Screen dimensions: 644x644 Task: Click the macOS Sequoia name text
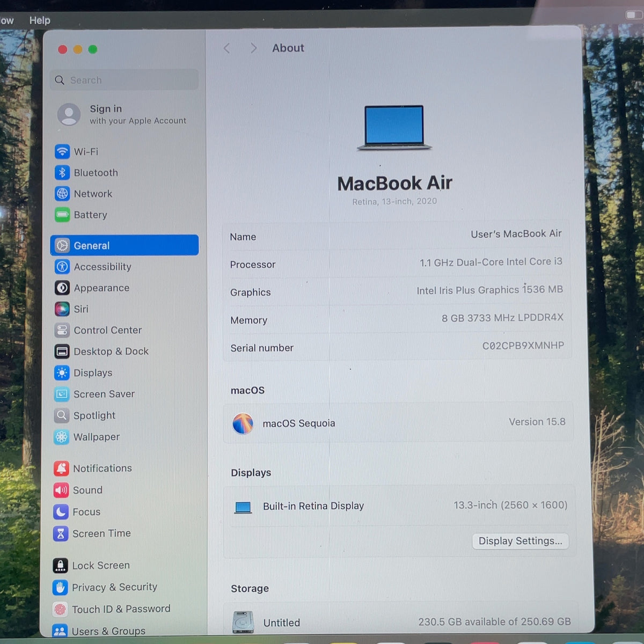pos(299,423)
